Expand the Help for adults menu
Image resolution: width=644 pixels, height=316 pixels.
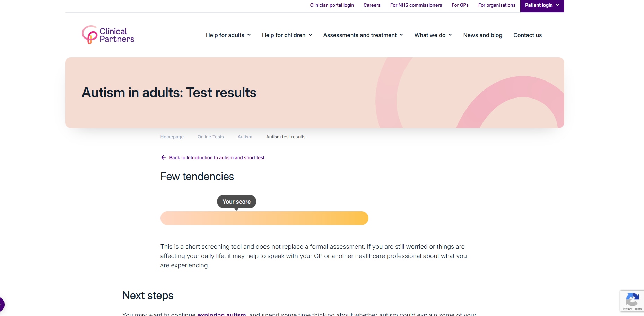coord(228,35)
